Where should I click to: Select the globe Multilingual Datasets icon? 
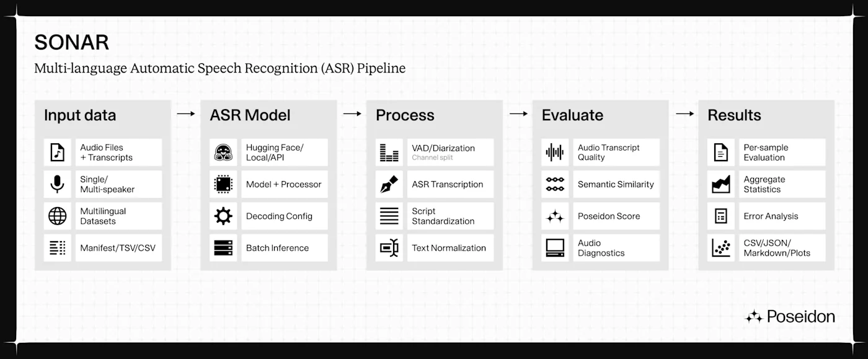click(x=58, y=216)
